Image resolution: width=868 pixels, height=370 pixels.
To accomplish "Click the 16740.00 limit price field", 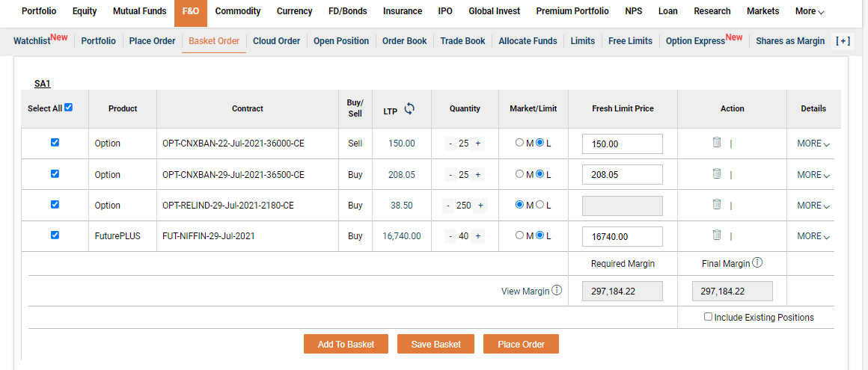I will click(622, 236).
